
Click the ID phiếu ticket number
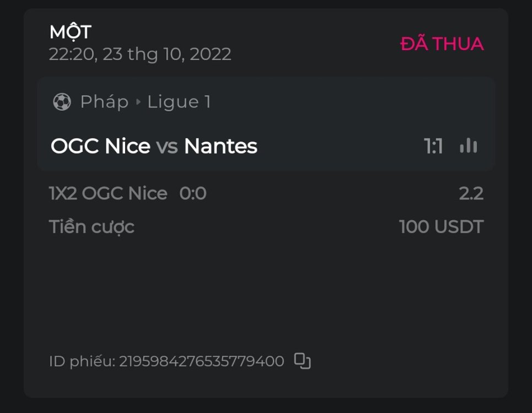[201, 361]
